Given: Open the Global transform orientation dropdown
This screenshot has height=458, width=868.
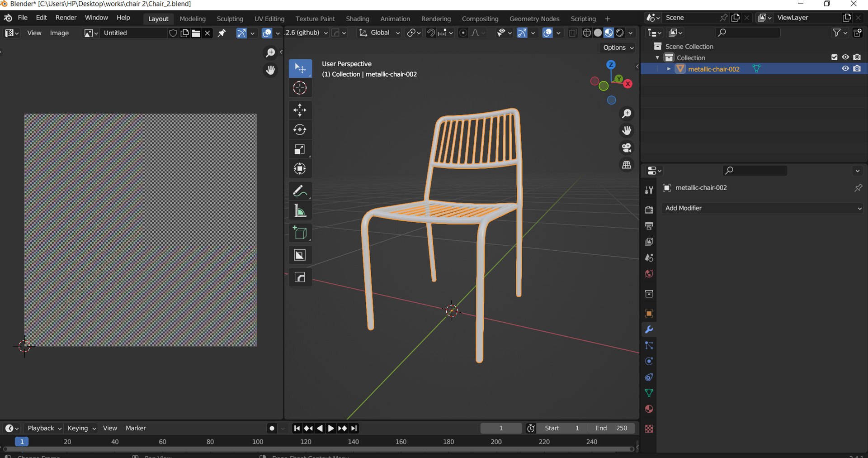Looking at the screenshot, I should pos(379,33).
